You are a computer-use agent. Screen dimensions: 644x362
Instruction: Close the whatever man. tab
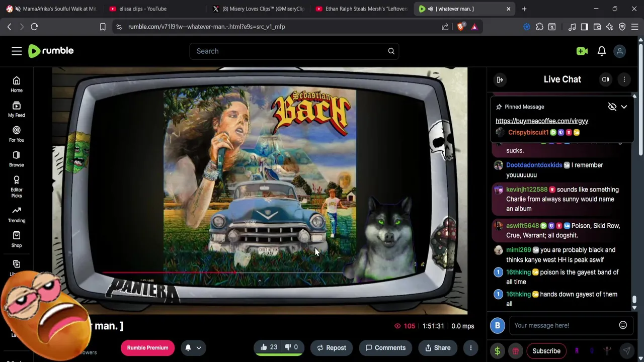coord(508,9)
